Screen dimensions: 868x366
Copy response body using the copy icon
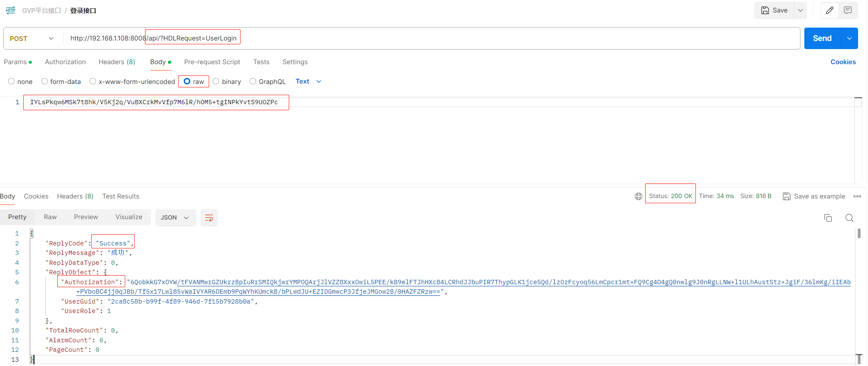point(828,218)
